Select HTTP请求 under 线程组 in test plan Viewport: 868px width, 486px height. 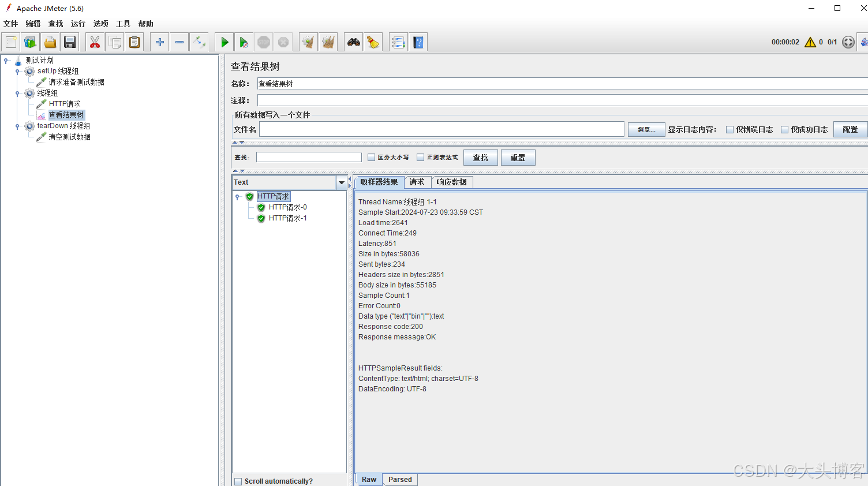(65, 104)
